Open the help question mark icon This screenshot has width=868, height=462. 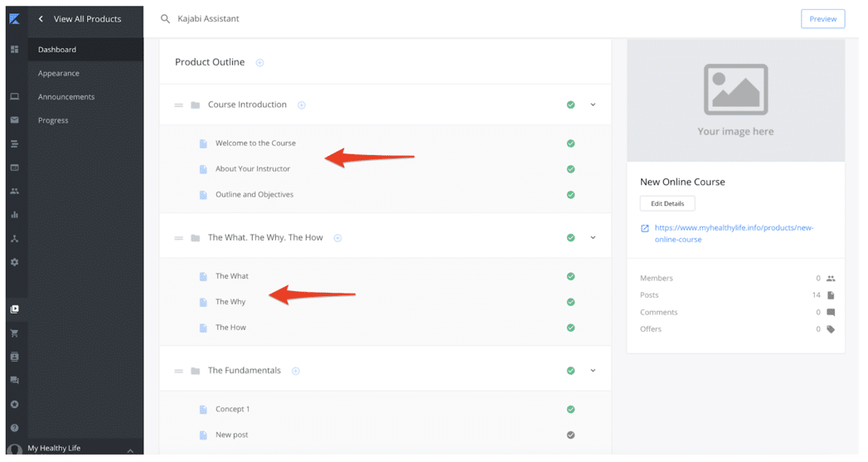[x=14, y=428]
